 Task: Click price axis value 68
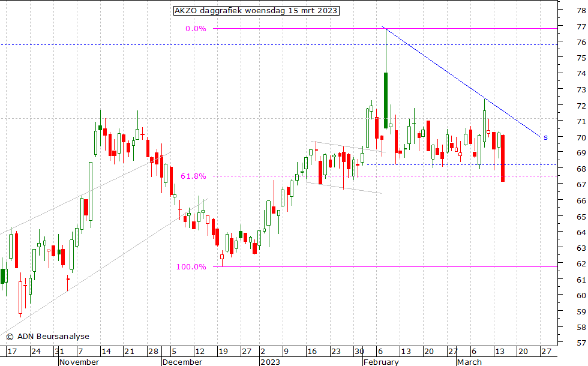click(581, 169)
